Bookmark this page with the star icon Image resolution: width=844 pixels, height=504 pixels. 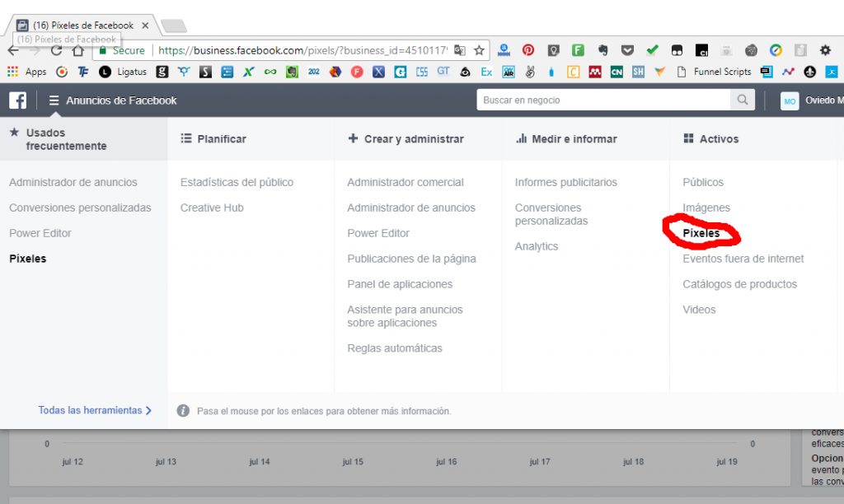(479, 50)
